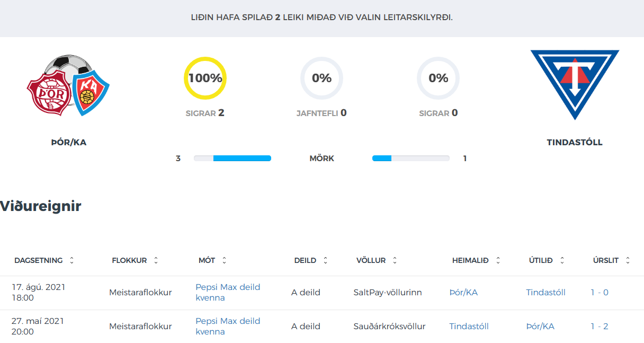The height and width of the screenshot is (343, 644).
Task: Click Meistaraflokkur in the May row
Action: click(x=140, y=326)
